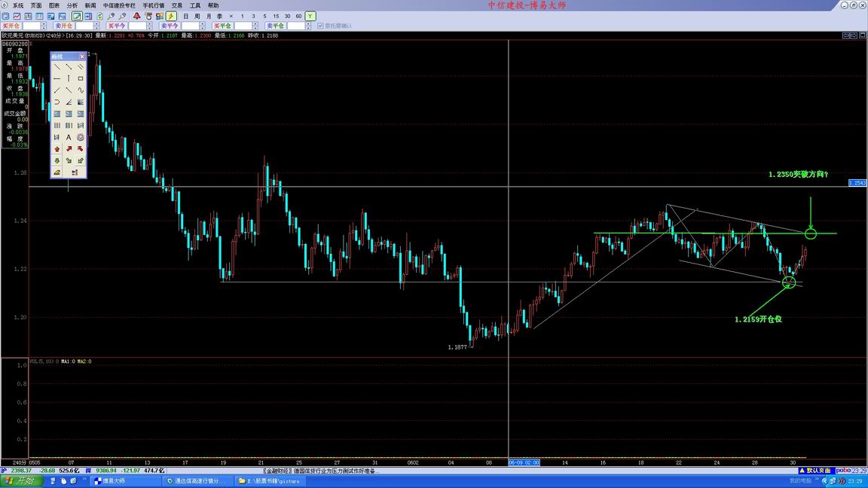Open the 系统 menu
Viewport: 868px width, 488px height.
coord(18,5)
